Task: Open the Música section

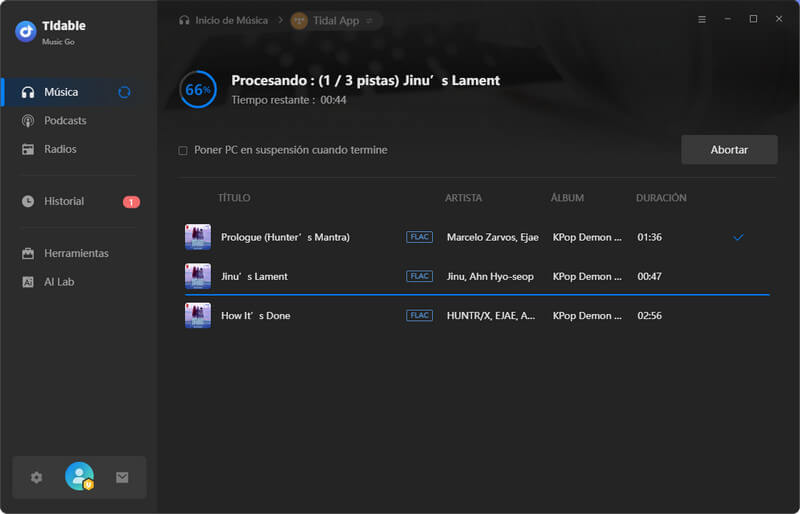Action: coord(78,92)
